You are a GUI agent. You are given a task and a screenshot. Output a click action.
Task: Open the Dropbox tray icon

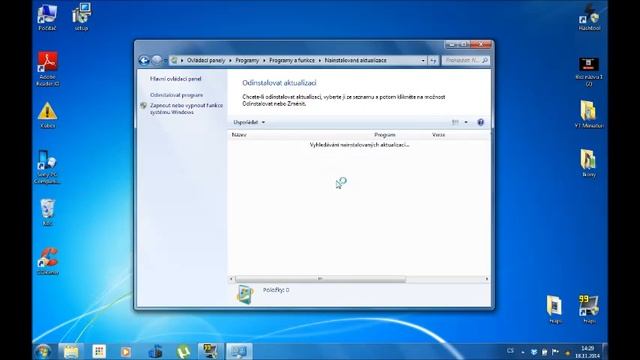[534, 352]
